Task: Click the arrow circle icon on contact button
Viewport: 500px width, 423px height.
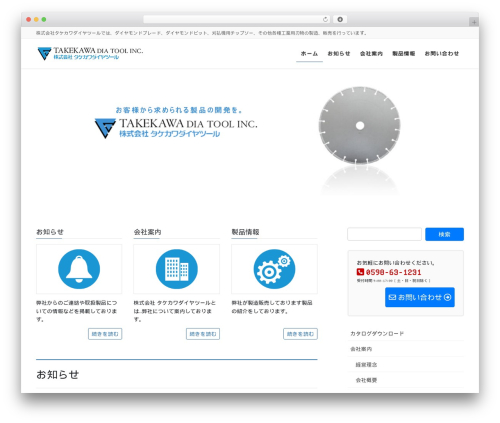Action: click(447, 297)
